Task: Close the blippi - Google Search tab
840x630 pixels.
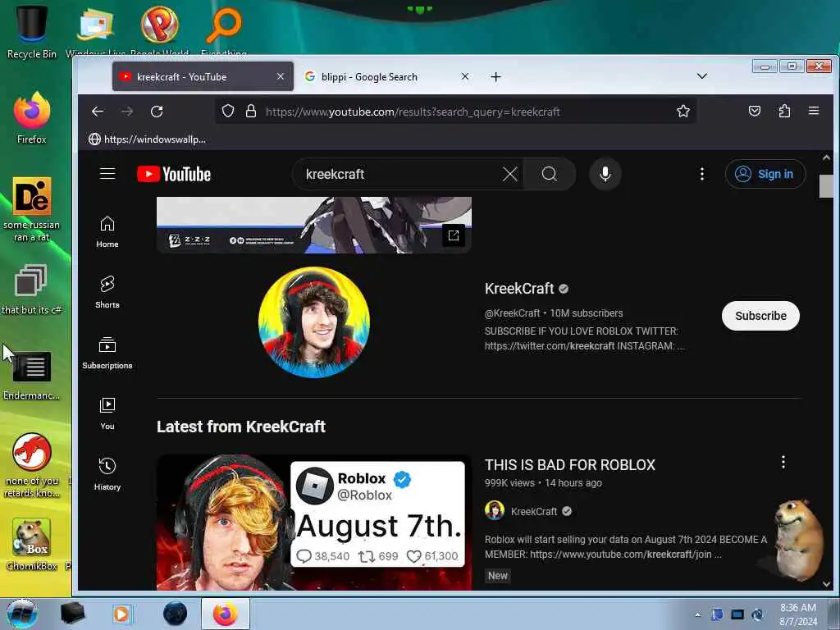Action: coord(465,76)
